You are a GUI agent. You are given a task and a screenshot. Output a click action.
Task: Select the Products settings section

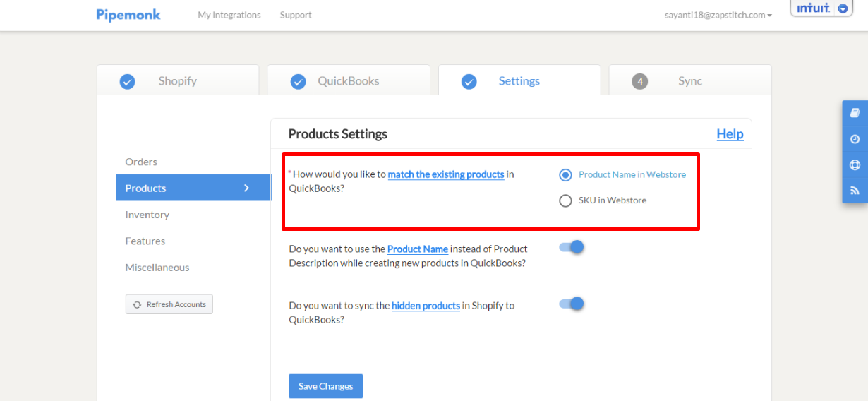coord(193,188)
